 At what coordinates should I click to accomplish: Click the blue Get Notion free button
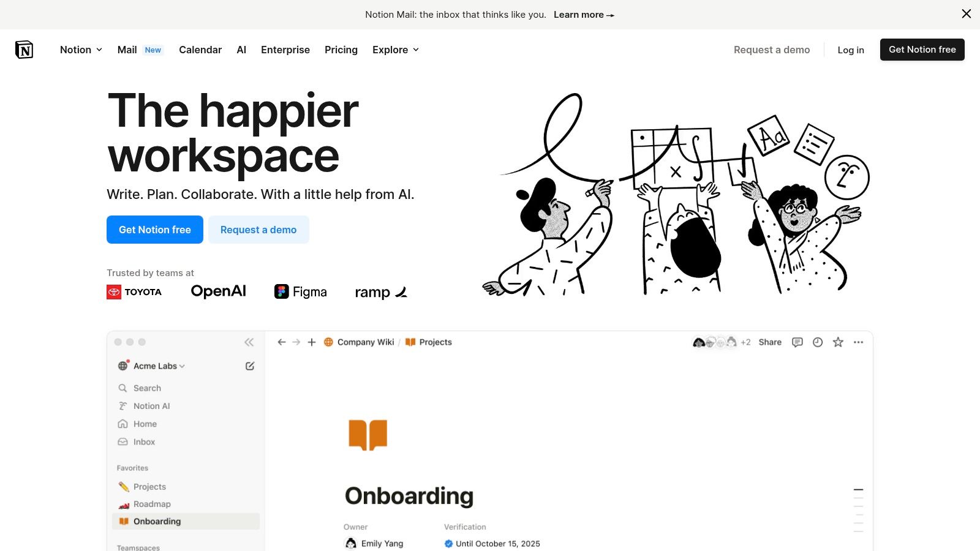coord(155,230)
